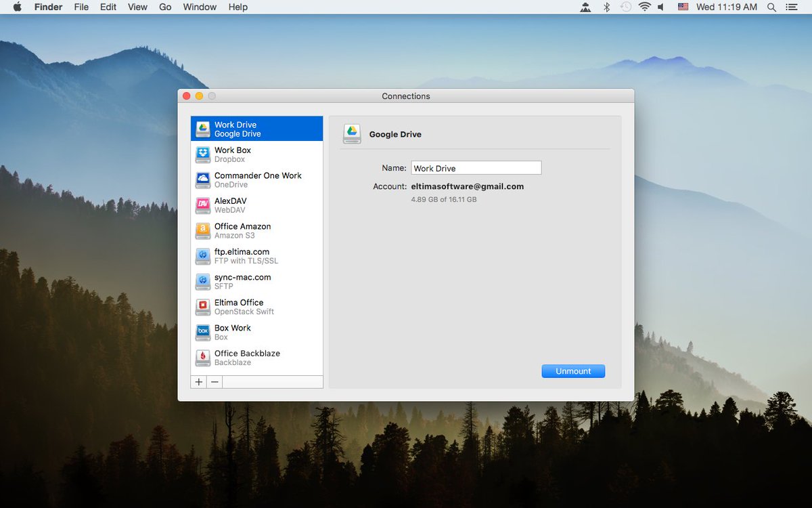The height and width of the screenshot is (508, 812).
Task: Click the SFTP icon beside sync-mac.com
Action: 203,281
